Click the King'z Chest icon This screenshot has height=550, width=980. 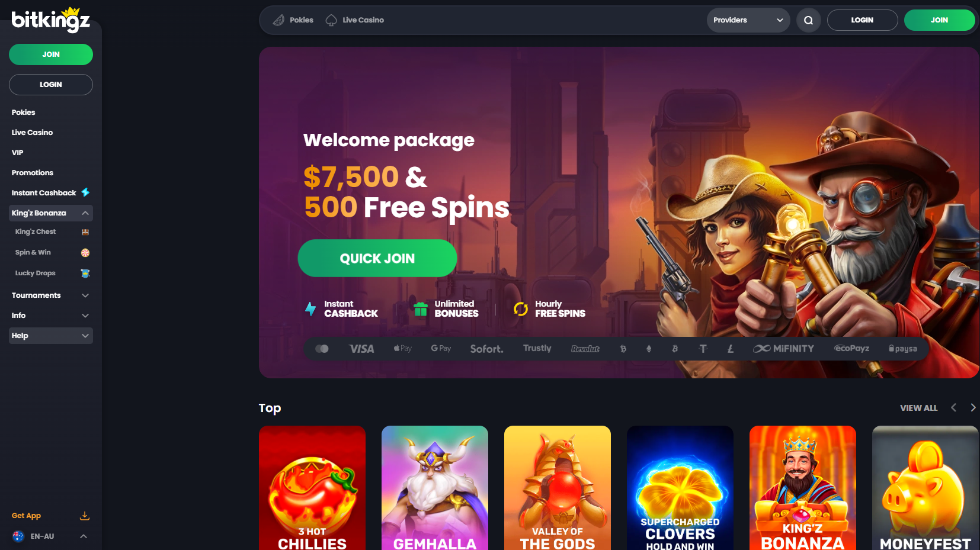point(85,232)
